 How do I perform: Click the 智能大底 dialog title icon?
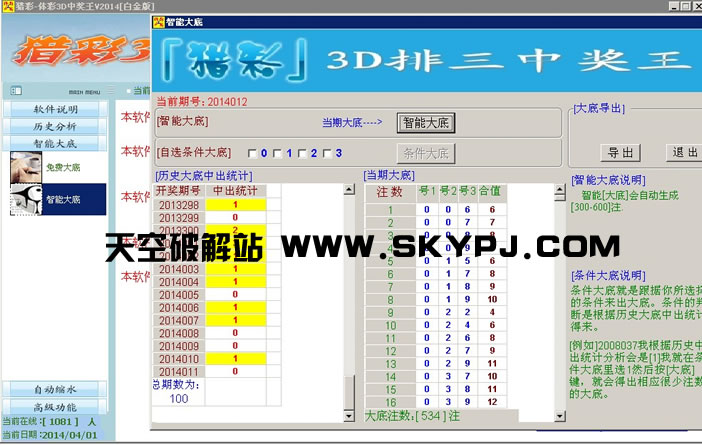pos(158,19)
